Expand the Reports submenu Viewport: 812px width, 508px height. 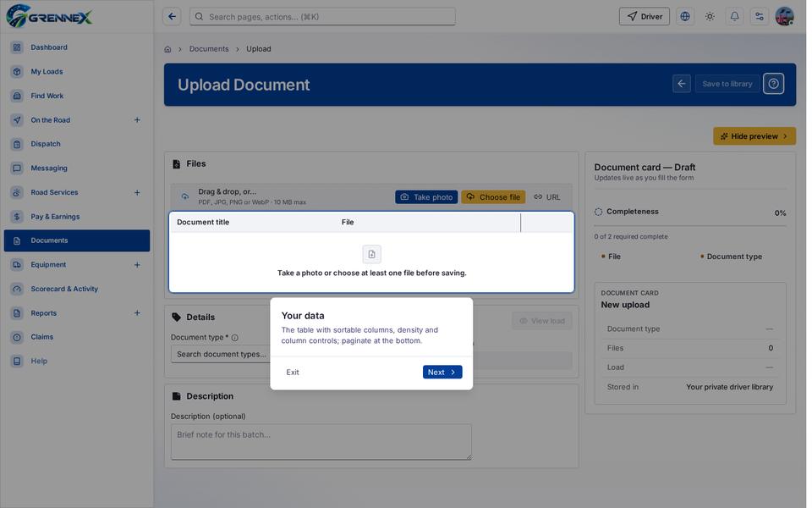tap(137, 313)
